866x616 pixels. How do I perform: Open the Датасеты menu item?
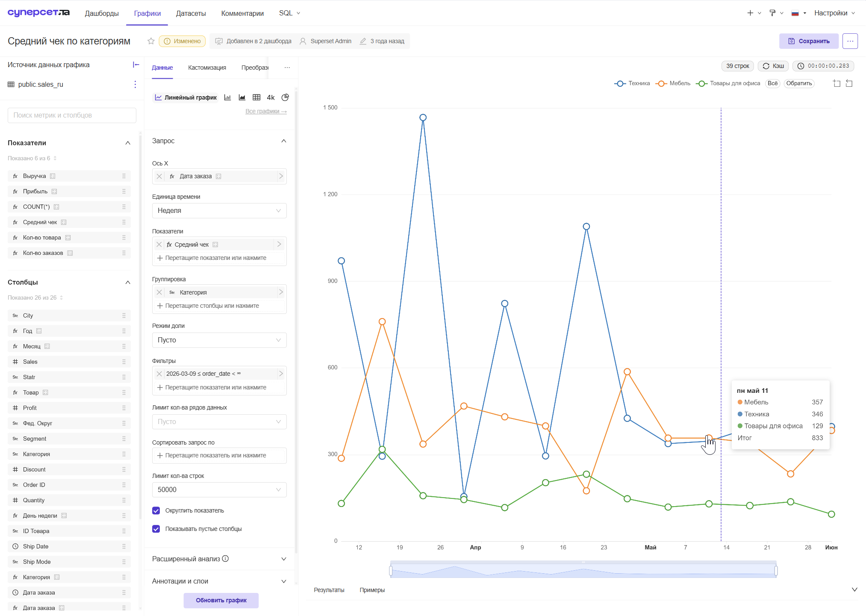[x=191, y=13]
